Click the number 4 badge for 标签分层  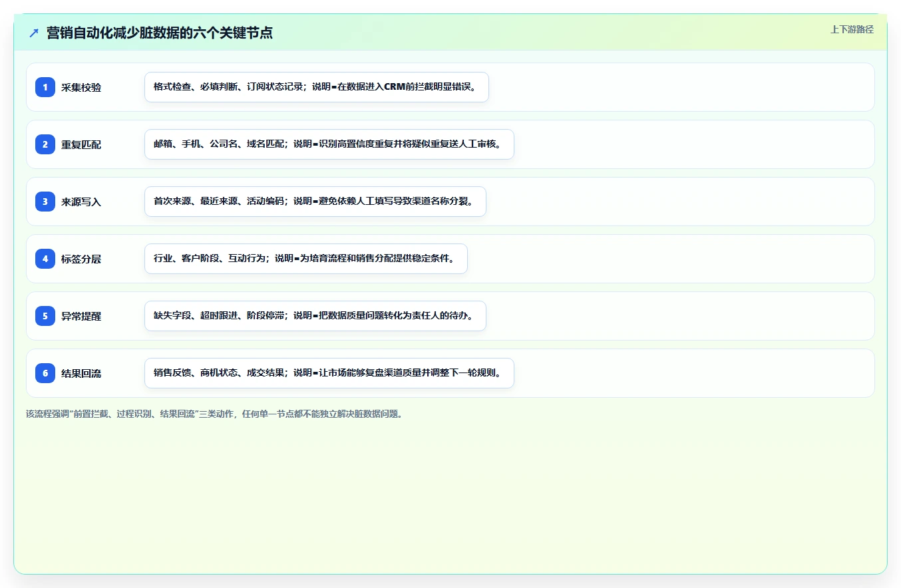(x=45, y=259)
